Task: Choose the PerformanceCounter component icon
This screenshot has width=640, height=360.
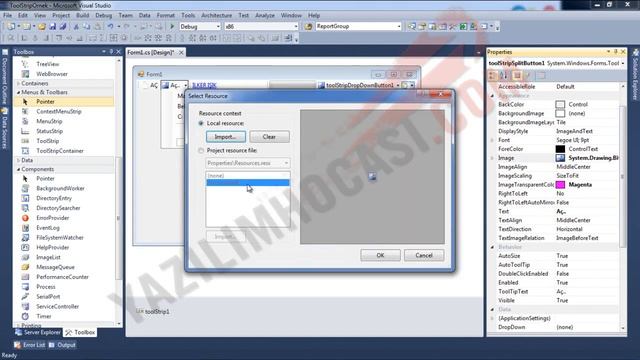Action: (25, 277)
